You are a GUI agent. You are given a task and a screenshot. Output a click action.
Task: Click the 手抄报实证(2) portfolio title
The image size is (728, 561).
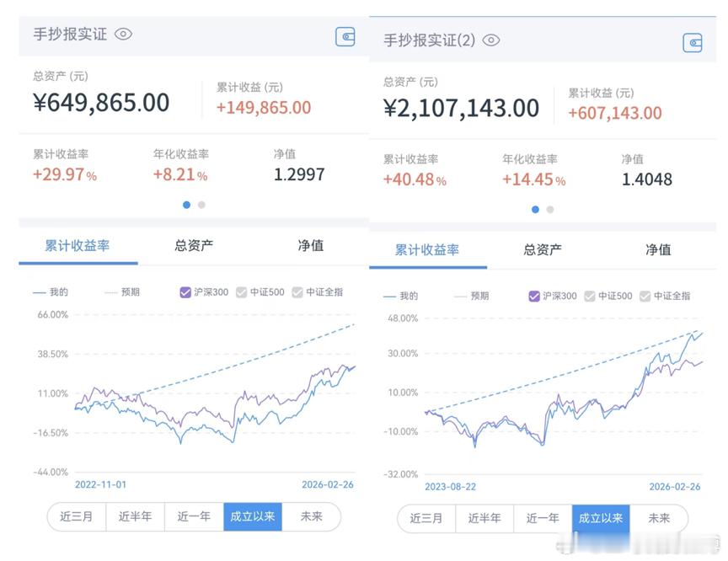(430, 40)
